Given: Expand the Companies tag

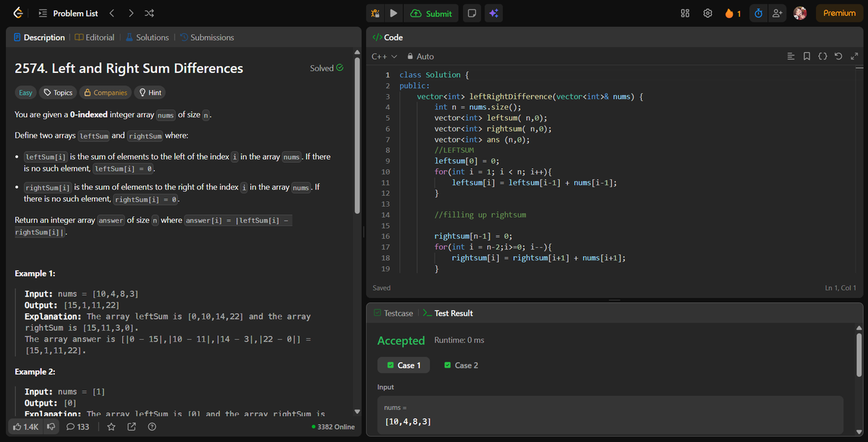Looking at the screenshot, I should (106, 93).
